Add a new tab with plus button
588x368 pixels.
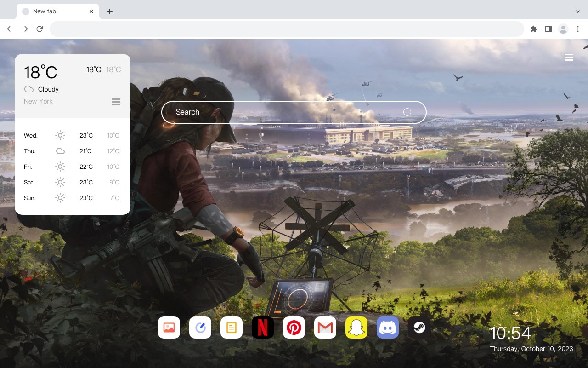click(109, 11)
